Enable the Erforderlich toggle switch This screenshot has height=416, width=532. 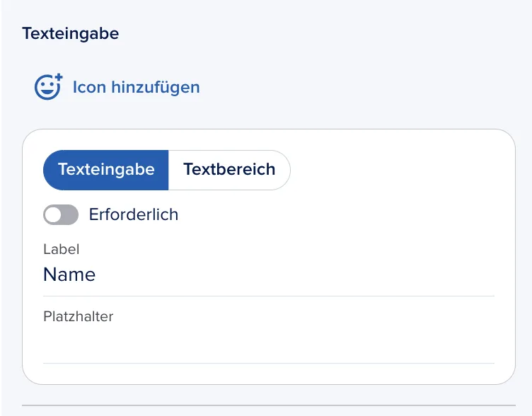pyautogui.click(x=61, y=214)
